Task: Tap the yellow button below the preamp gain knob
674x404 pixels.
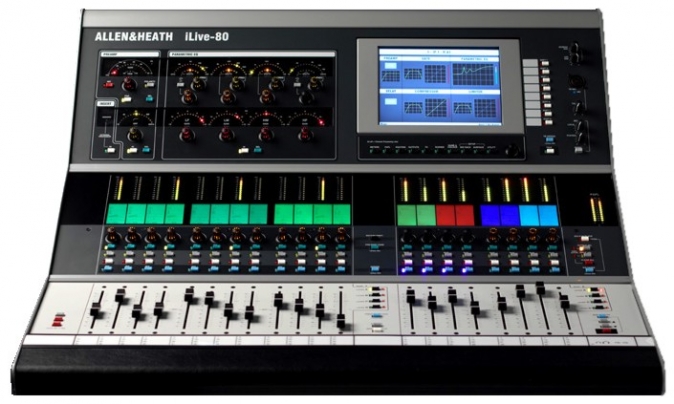Action: (x=126, y=99)
